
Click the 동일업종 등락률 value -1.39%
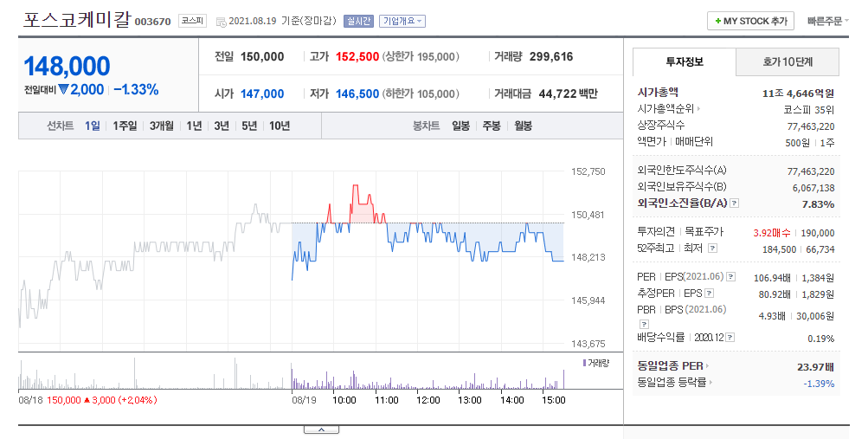[819, 384]
